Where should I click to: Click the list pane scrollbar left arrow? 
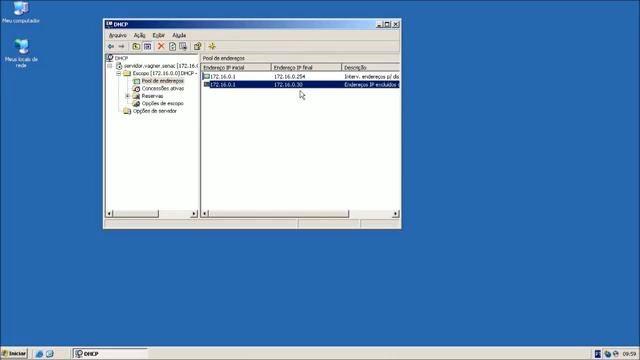tap(205, 213)
